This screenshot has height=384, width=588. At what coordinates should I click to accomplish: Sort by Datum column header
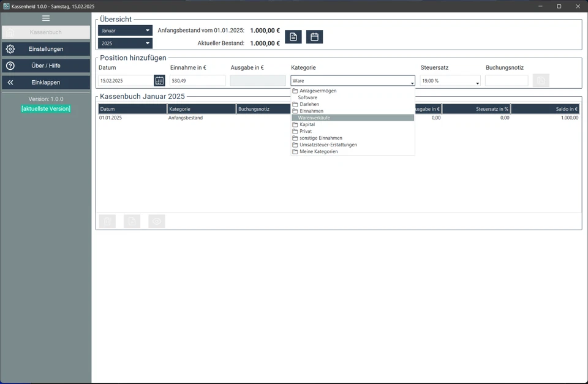point(132,109)
